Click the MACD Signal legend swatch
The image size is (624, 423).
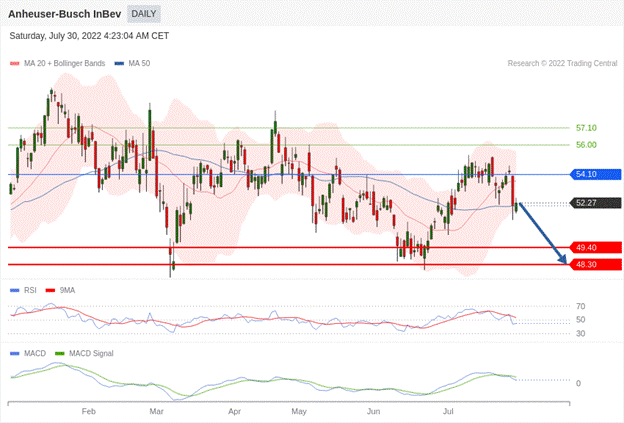coord(60,353)
